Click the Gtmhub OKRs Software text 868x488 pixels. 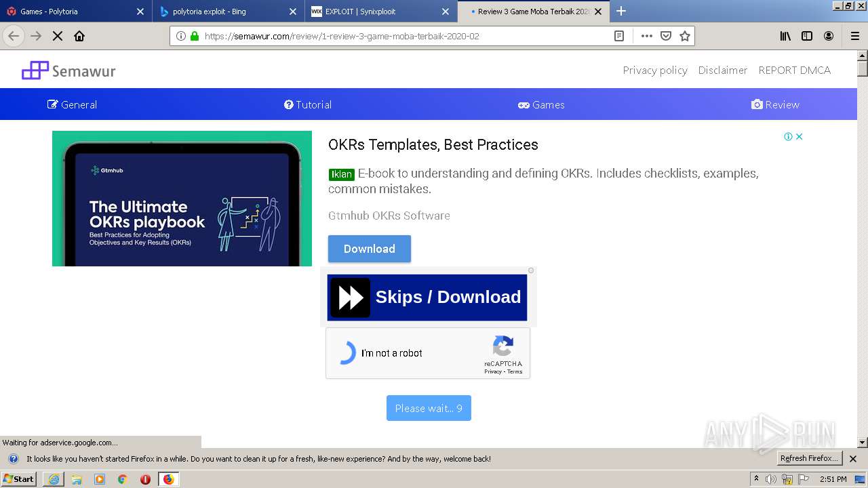(x=389, y=216)
